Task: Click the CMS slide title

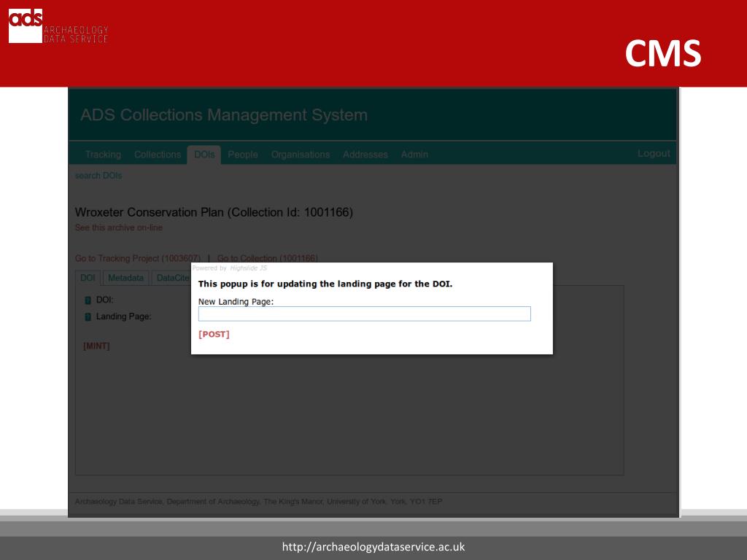Action: pos(662,53)
